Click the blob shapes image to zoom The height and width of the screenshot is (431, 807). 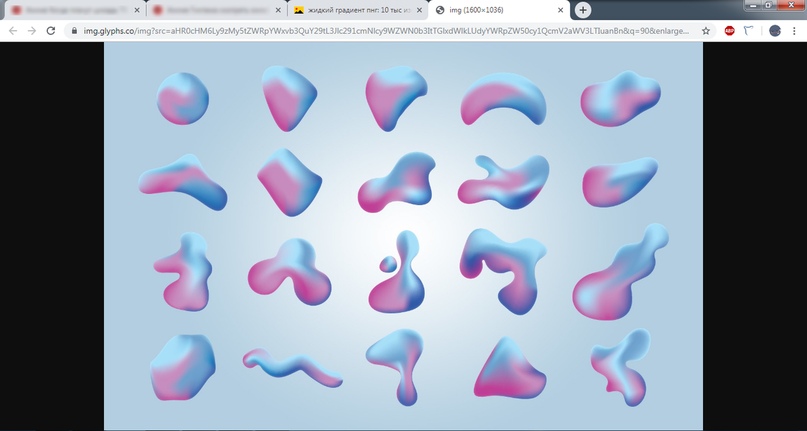pos(404,236)
